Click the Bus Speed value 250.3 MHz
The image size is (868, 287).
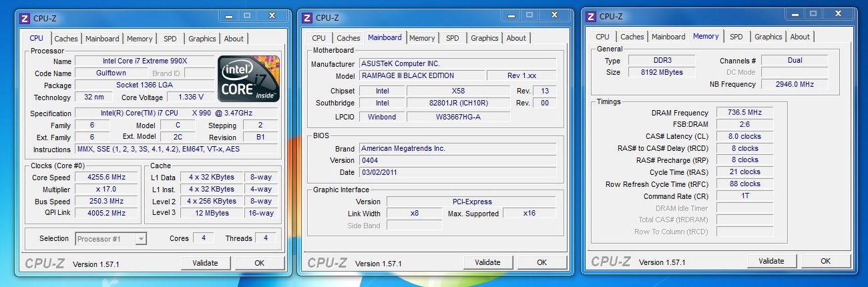[107, 202]
